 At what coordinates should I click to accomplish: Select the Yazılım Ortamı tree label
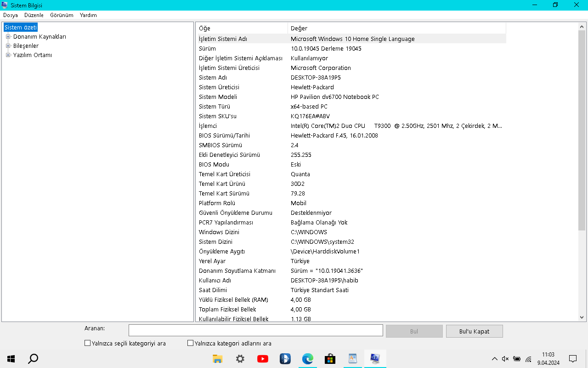(x=32, y=55)
